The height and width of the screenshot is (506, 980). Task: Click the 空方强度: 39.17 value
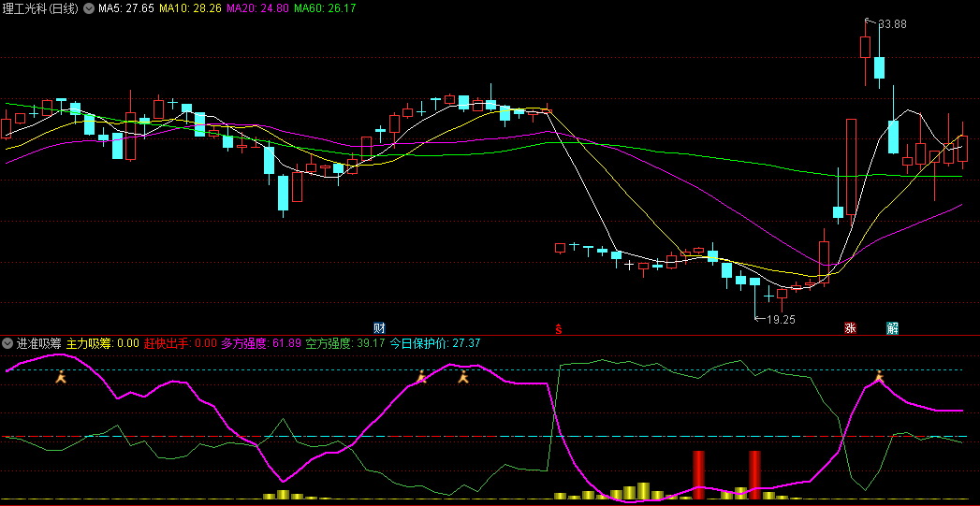pyautogui.click(x=345, y=343)
